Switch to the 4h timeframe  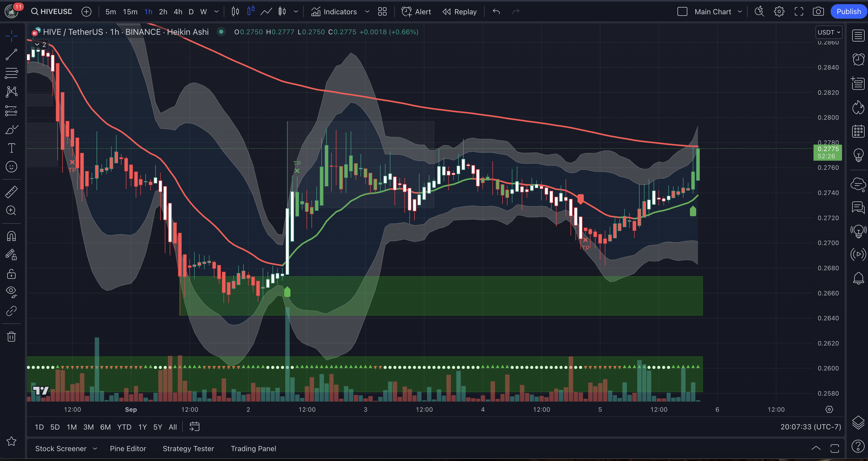click(178, 12)
